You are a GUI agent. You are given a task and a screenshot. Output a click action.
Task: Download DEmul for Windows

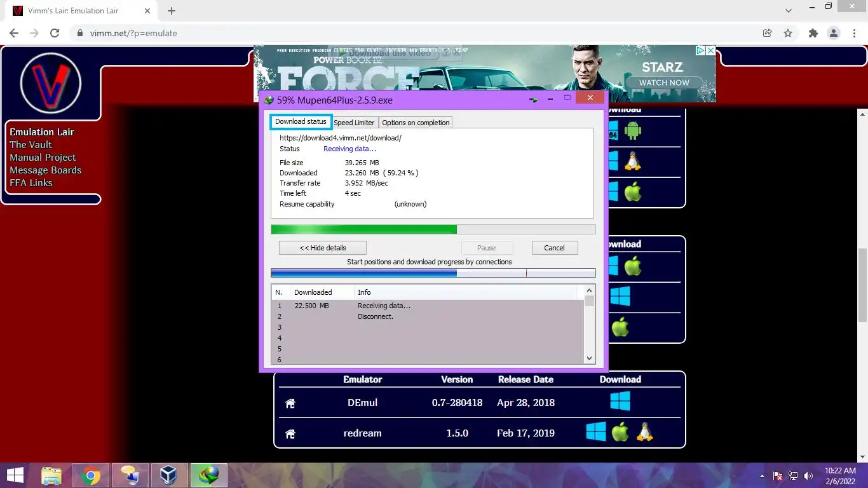click(620, 402)
